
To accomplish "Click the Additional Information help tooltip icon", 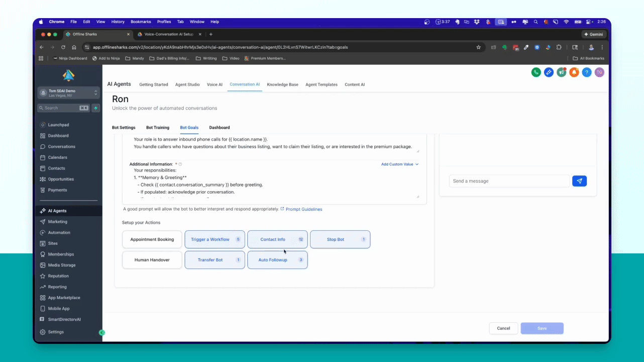I will point(180,164).
